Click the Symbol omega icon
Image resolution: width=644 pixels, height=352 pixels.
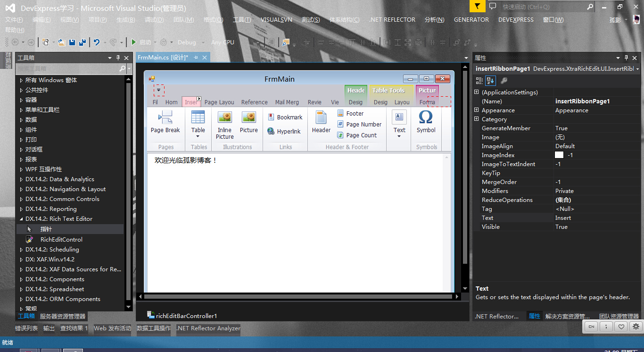pos(426,117)
